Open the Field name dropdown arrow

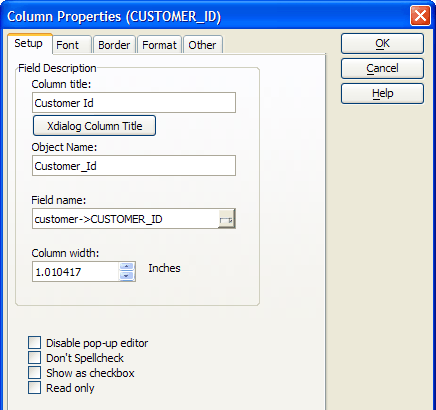click(x=227, y=219)
